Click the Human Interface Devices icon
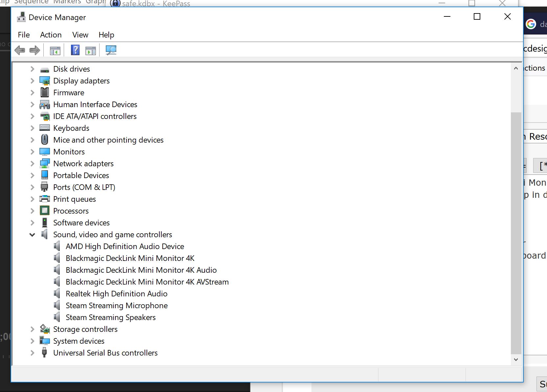Viewport: 547px width, 392px height. tap(45, 104)
